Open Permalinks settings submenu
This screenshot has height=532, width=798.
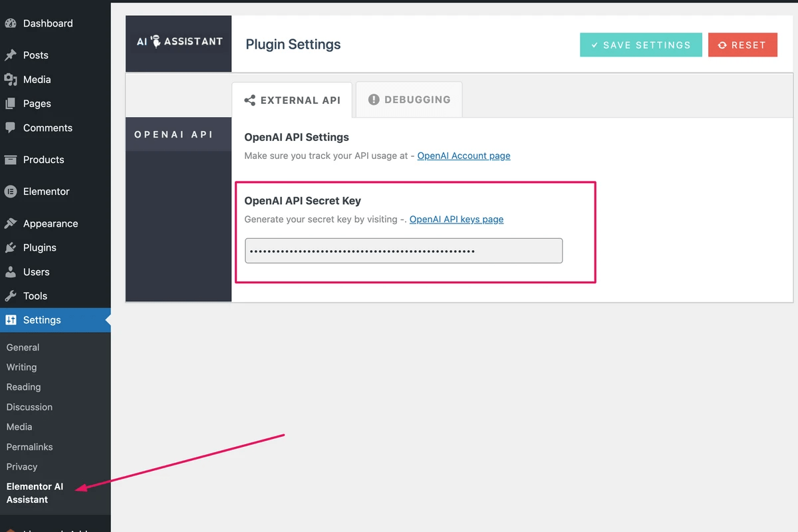tap(29, 447)
